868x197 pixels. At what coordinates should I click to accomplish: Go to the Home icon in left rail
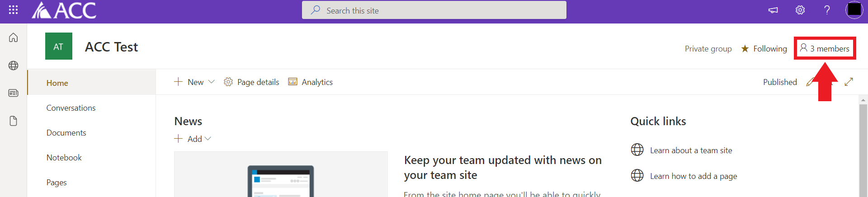pos(14,38)
